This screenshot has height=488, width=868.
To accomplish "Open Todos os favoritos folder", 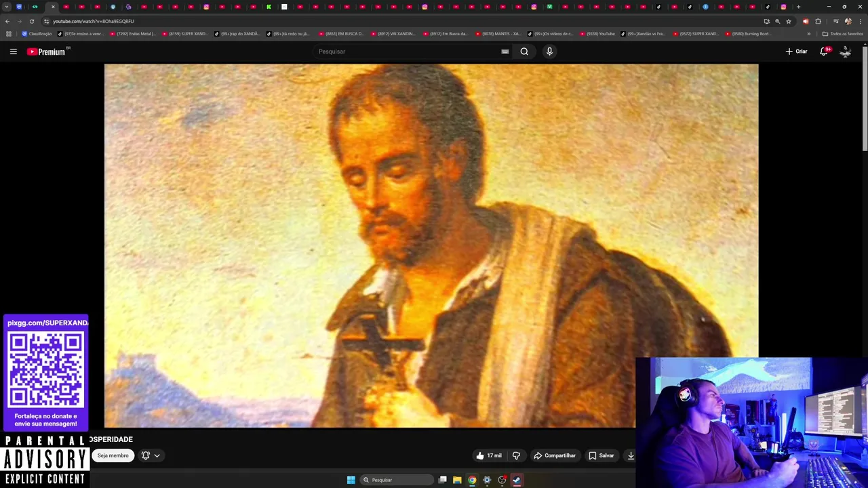I will coord(843,34).
